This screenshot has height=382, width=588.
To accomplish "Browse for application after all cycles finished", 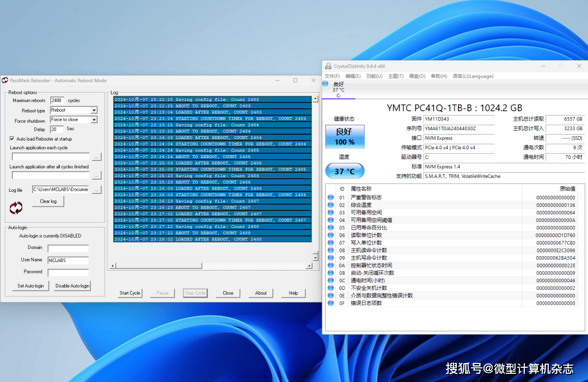I will coord(97,175).
